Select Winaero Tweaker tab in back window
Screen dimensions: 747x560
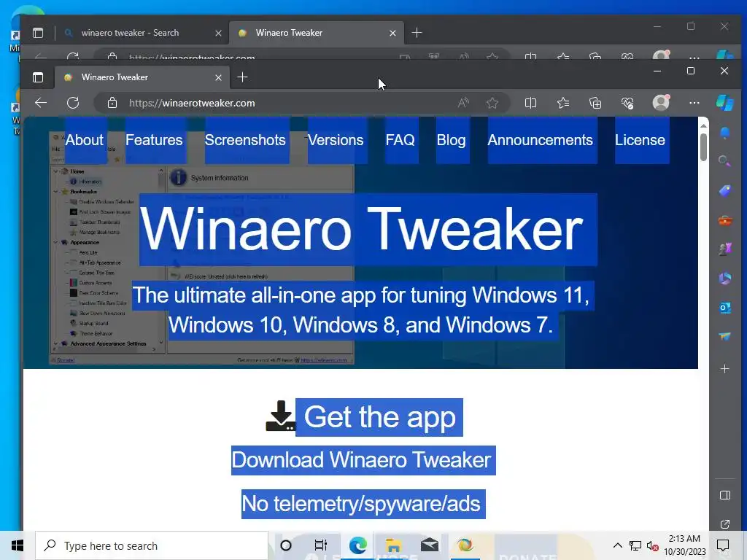[317, 33]
